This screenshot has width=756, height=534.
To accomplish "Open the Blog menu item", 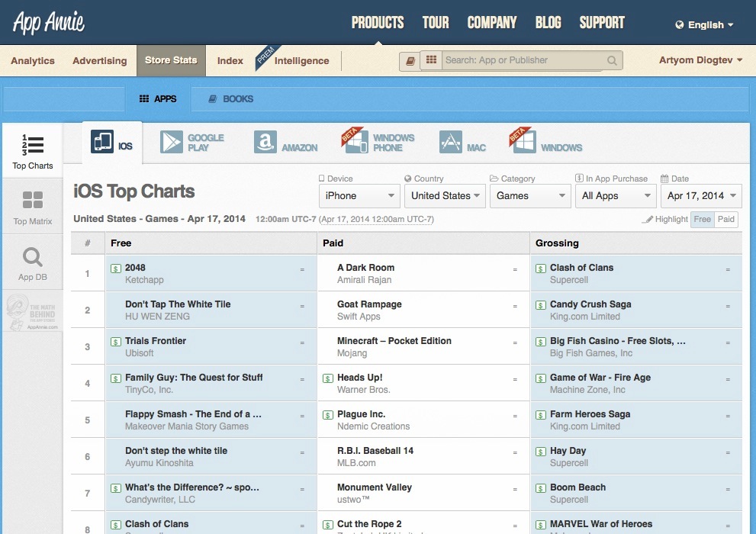I will (549, 23).
